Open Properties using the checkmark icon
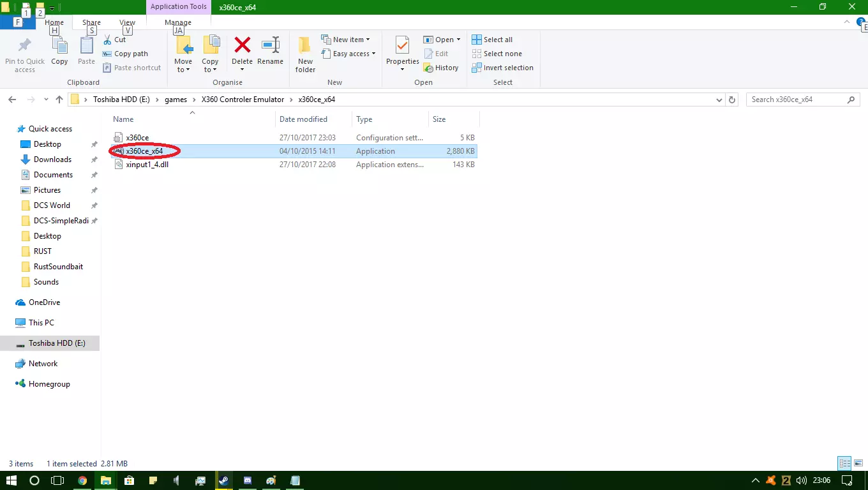 pos(402,45)
